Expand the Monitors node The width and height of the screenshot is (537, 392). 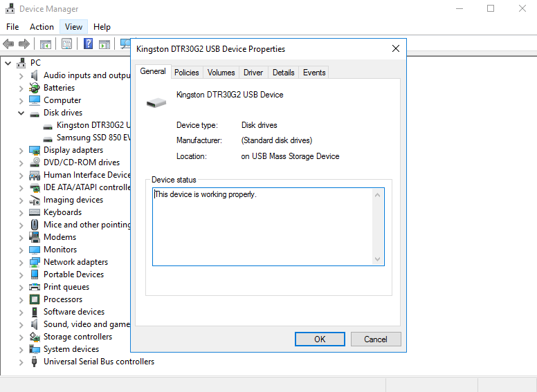tap(21, 250)
